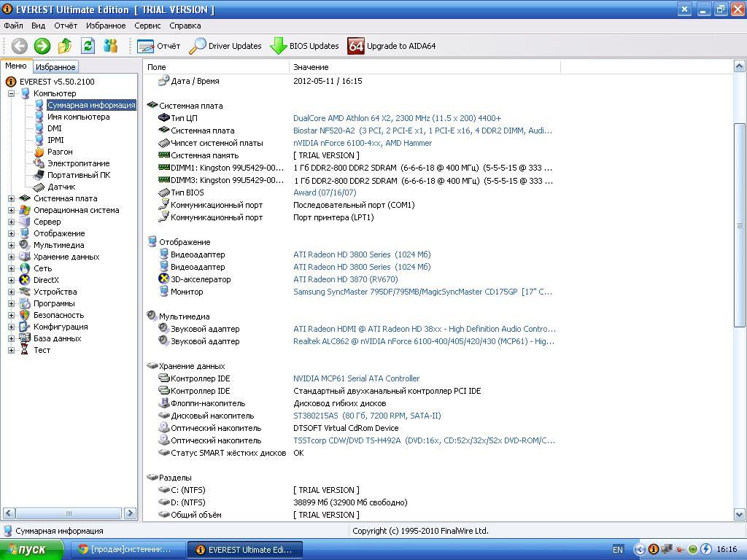Screen dimensions: 747x560
Task: Click Upgrade to AIDA64
Action: (391, 46)
